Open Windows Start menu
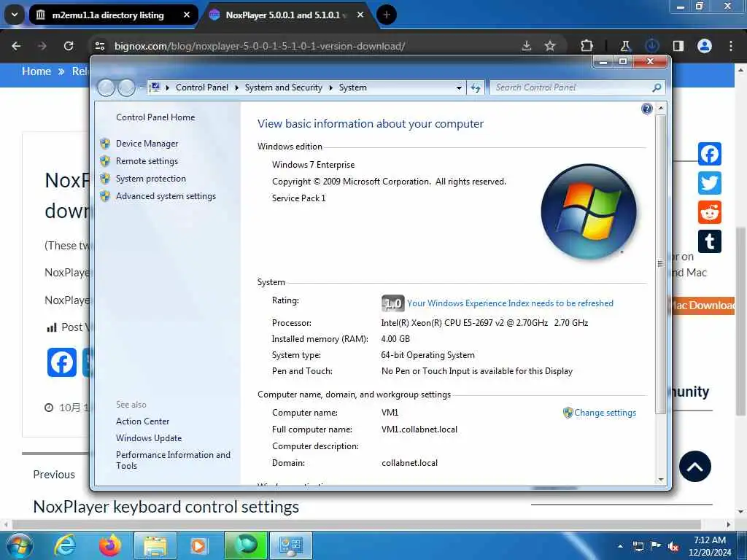The height and width of the screenshot is (560, 747). pyautogui.click(x=18, y=545)
